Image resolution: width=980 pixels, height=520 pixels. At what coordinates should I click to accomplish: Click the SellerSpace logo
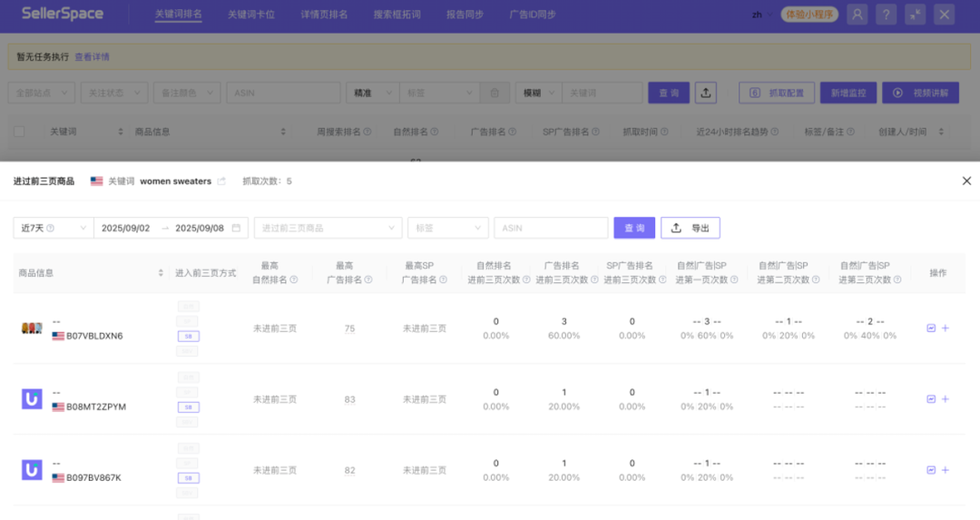point(63,14)
